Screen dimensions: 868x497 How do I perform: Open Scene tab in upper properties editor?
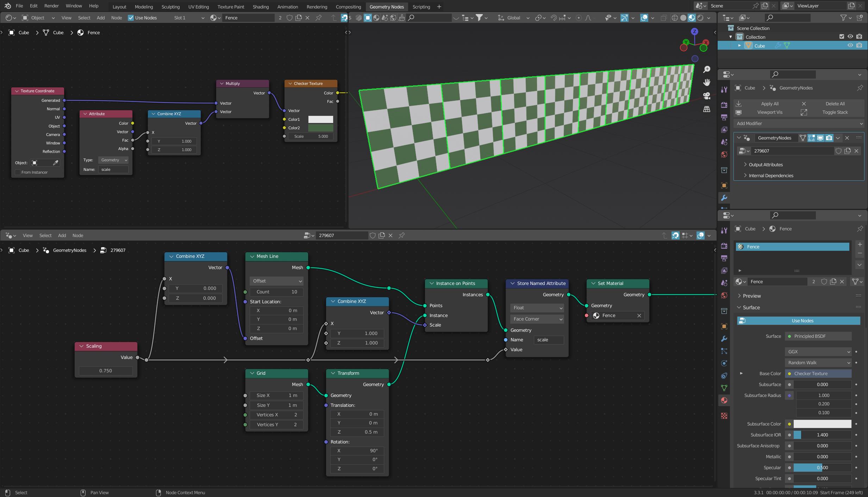click(724, 142)
